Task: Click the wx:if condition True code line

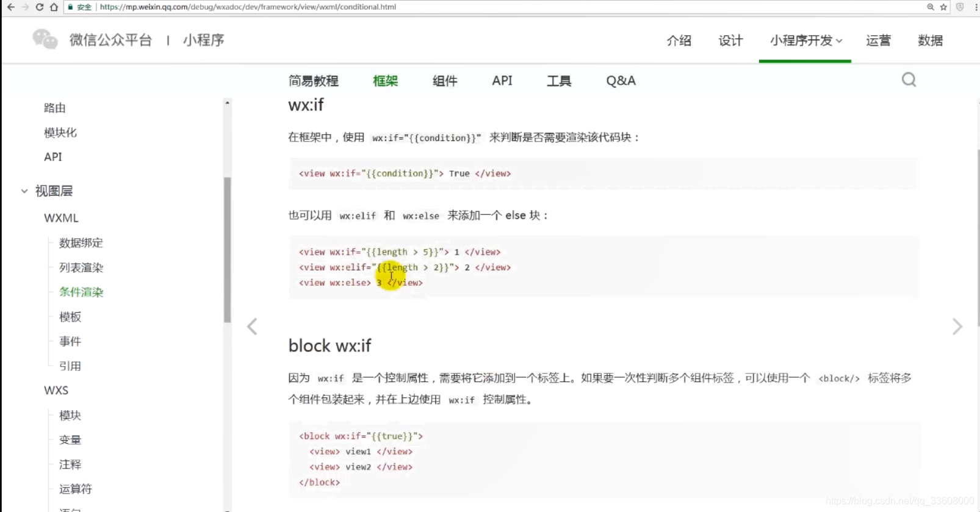Action: [x=405, y=173]
